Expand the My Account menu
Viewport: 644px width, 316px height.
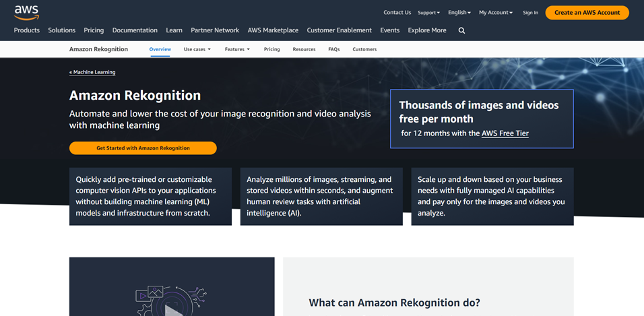pos(496,13)
